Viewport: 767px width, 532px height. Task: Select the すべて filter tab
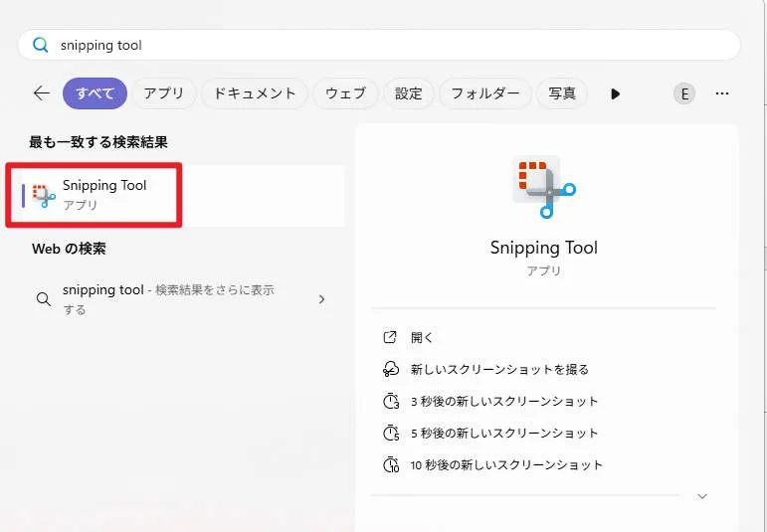pos(95,93)
